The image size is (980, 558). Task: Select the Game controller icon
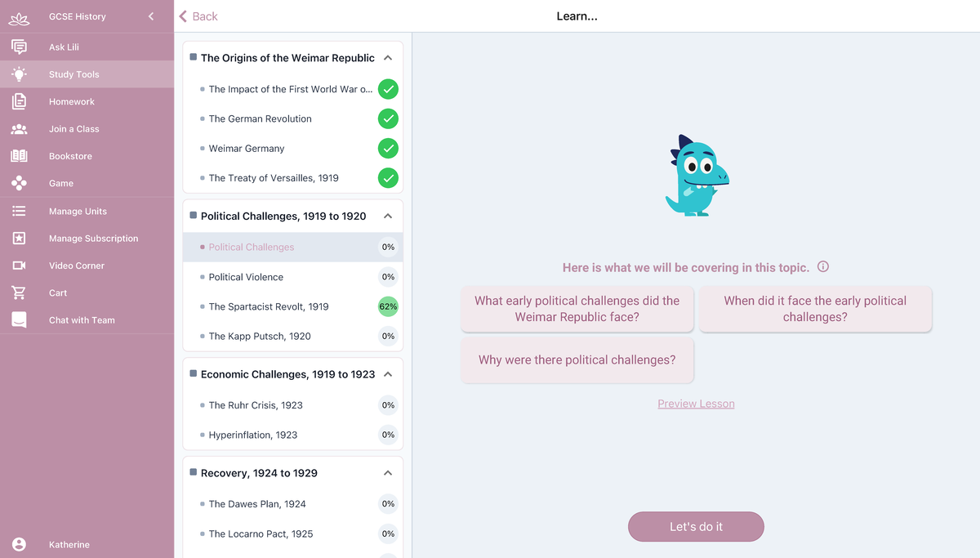[19, 183]
